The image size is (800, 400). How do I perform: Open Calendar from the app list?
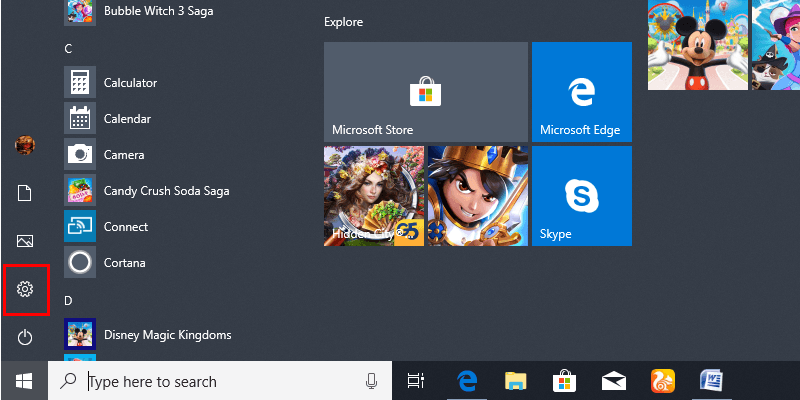127,119
